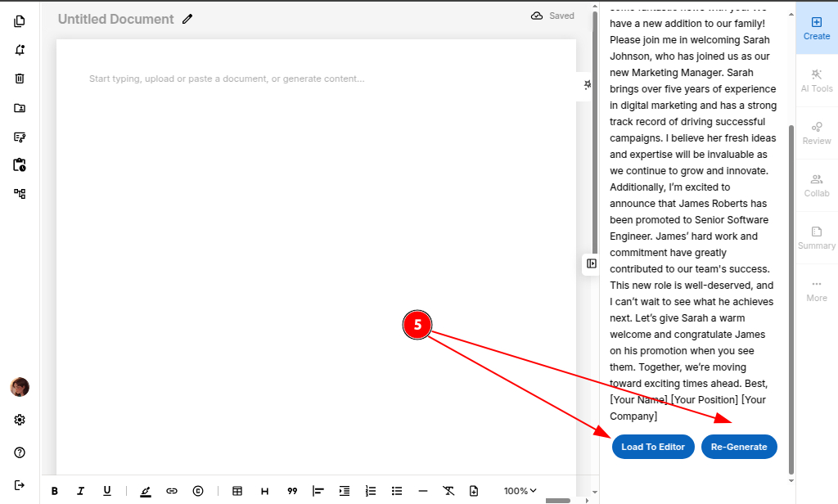The image size is (838, 504).
Task: Toggle italic text formatting
Action: (x=80, y=491)
